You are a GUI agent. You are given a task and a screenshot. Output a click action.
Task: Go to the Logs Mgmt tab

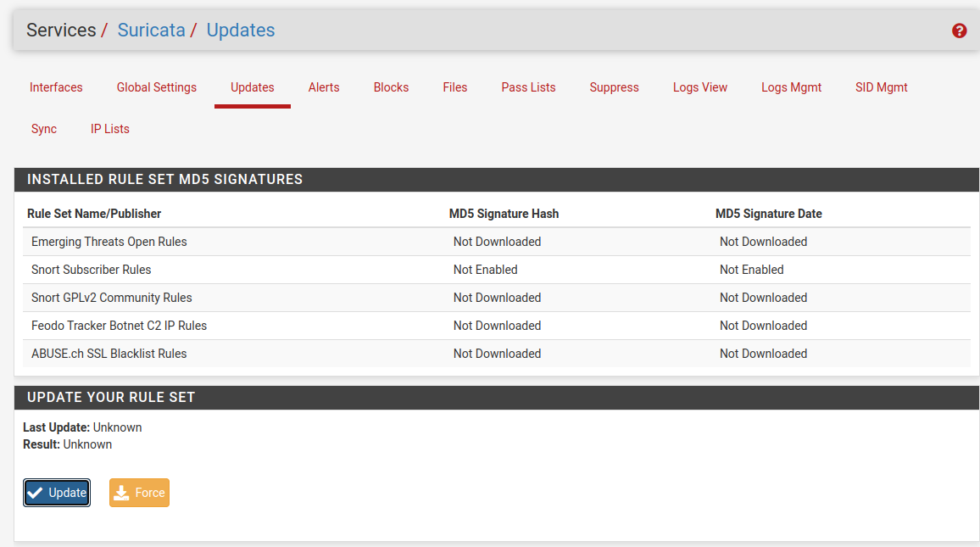[x=791, y=87]
